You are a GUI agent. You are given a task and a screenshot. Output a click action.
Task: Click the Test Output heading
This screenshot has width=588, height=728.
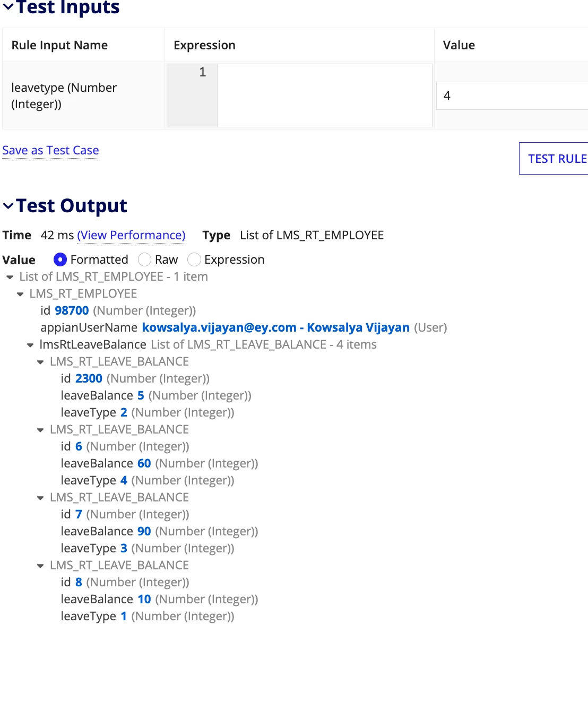(x=72, y=206)
